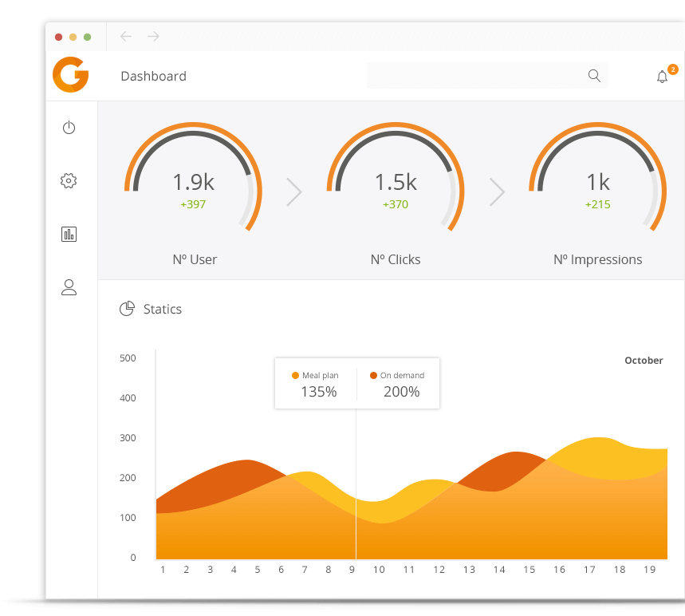
Task: Click the power icon in sidebar
Action: tap(69, 128)
